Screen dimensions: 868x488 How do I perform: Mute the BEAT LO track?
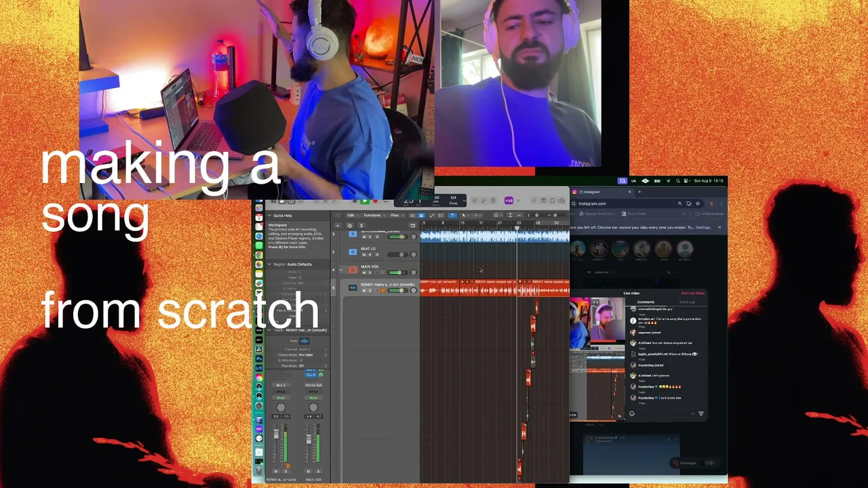[363, 254]
